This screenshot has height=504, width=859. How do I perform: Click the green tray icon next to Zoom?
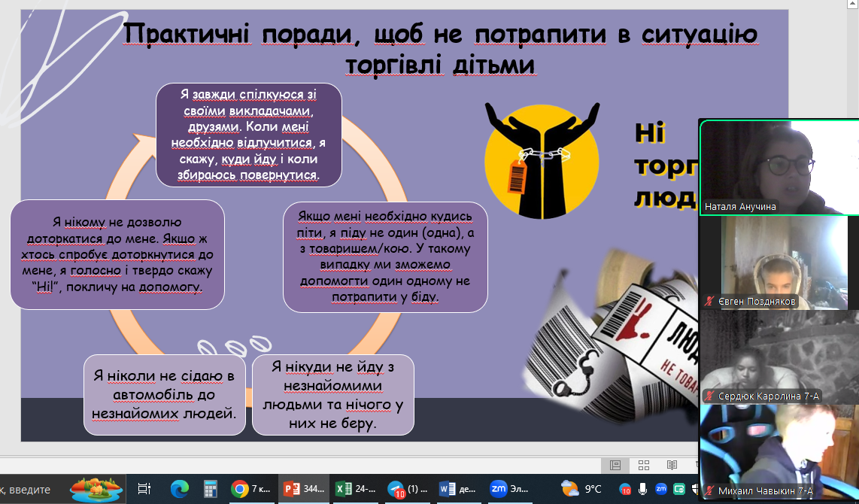click(x=679, y=489)
